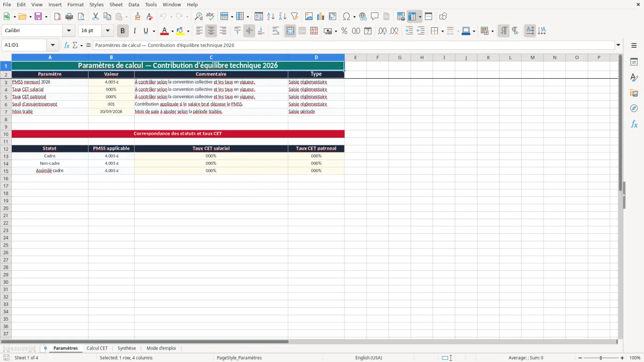Toggle Underline formatting

pos(145,31)
